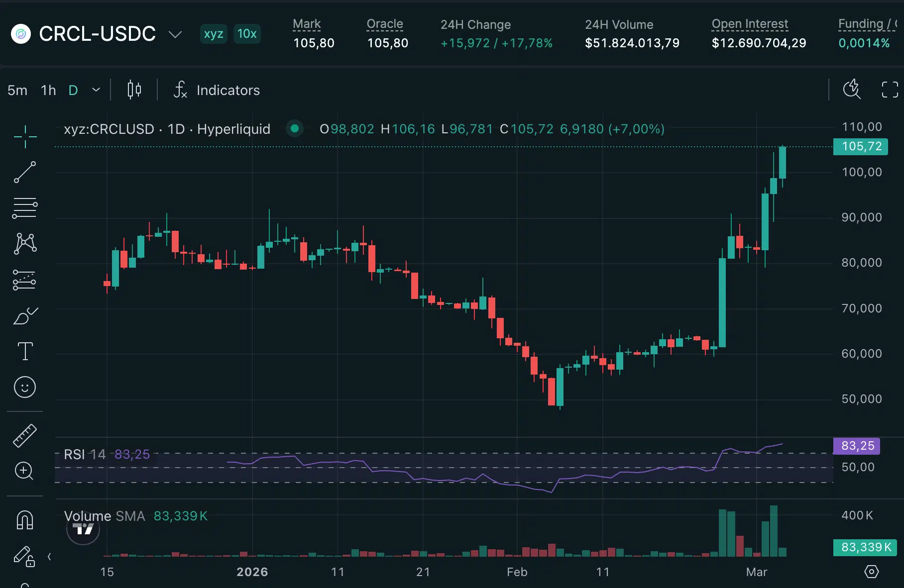Viewport: 904px width, 588px height.
Task: Toggle magnet mode snapping
Action: pos(25,520)
